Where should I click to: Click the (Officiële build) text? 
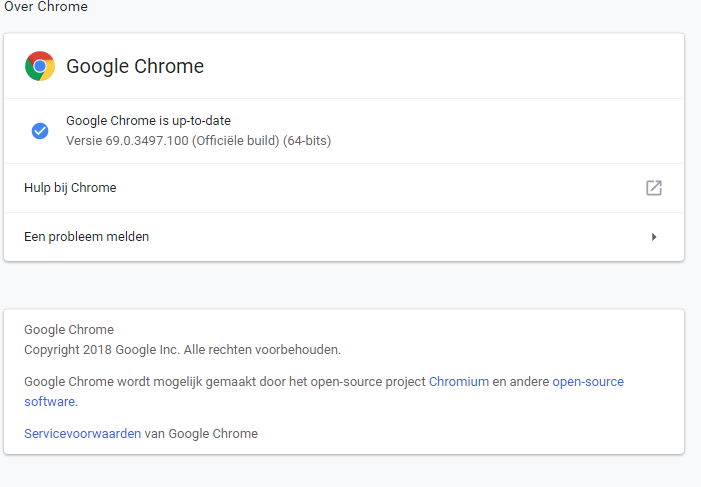tap(236, 141)
